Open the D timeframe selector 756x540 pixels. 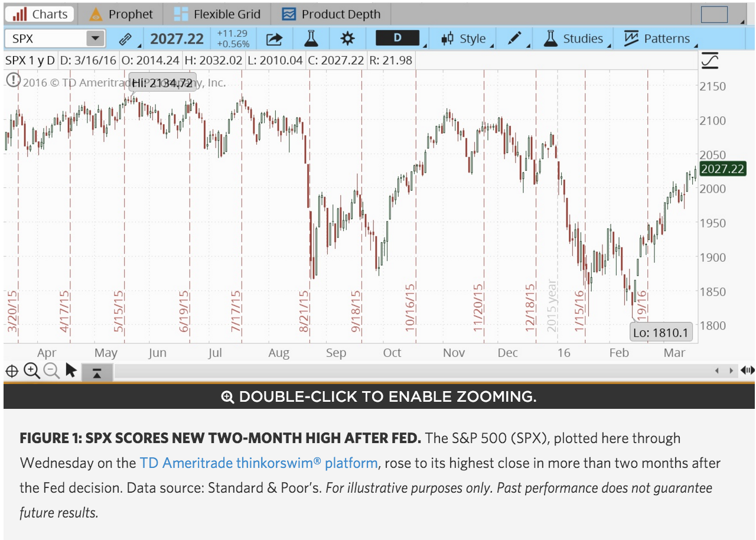[x=397, y=38]
